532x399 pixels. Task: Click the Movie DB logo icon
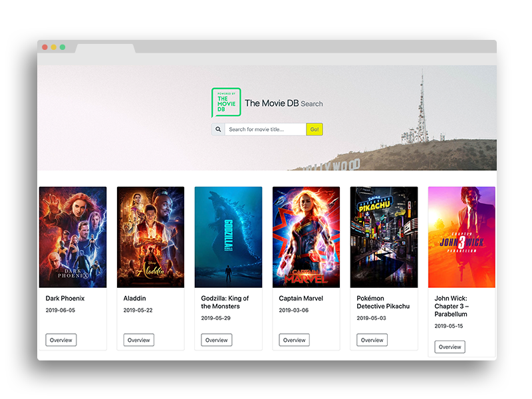[x=226, y=103]
